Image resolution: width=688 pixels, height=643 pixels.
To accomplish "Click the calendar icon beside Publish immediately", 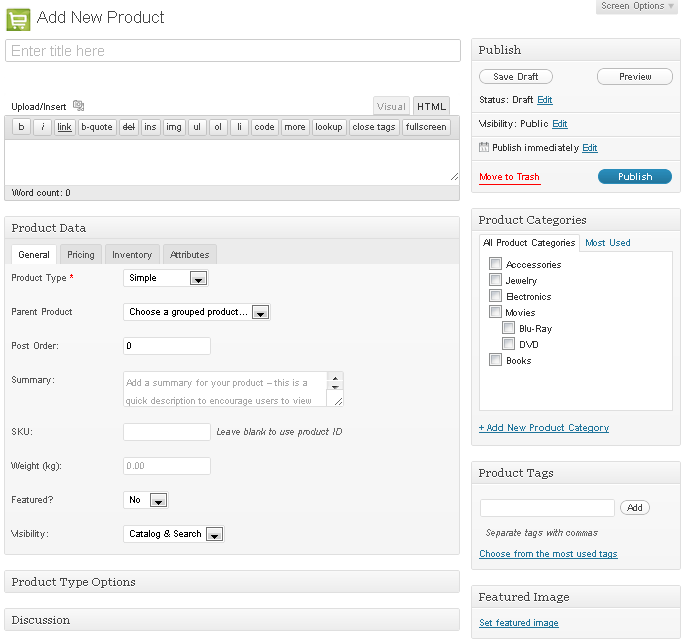I will pos(484,147).
